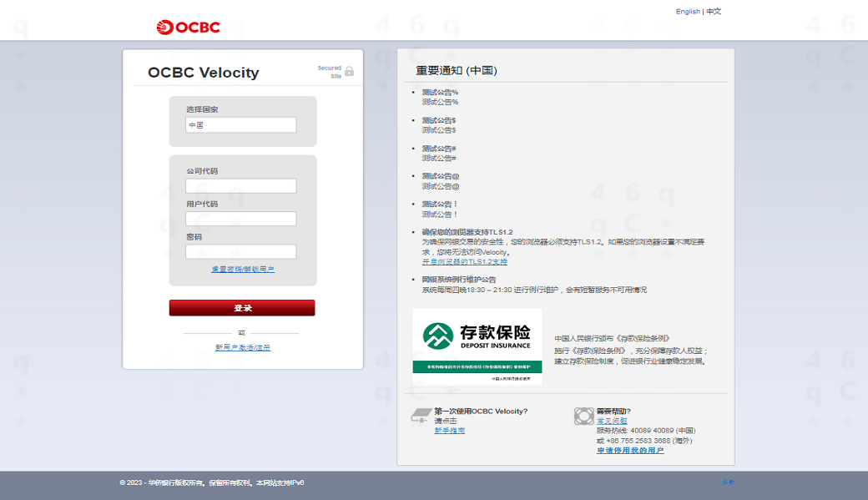Click the 服务热线: 40089 40089 (中国) text
Screen dimensions: 868x500
click(646, 431)
